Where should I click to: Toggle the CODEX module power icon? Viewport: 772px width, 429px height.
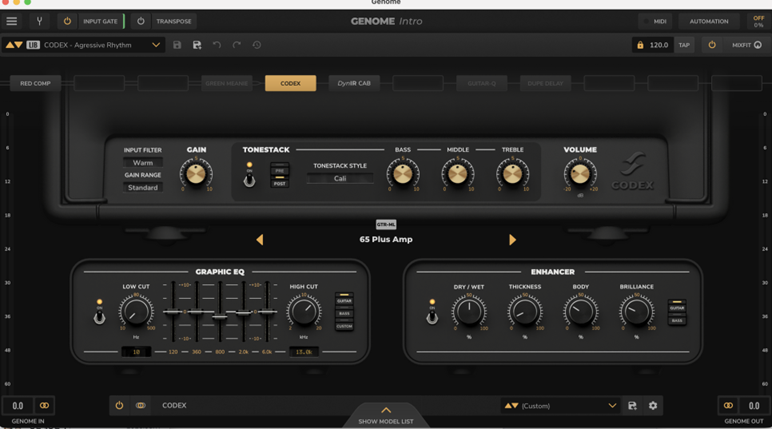click(119, 405)
